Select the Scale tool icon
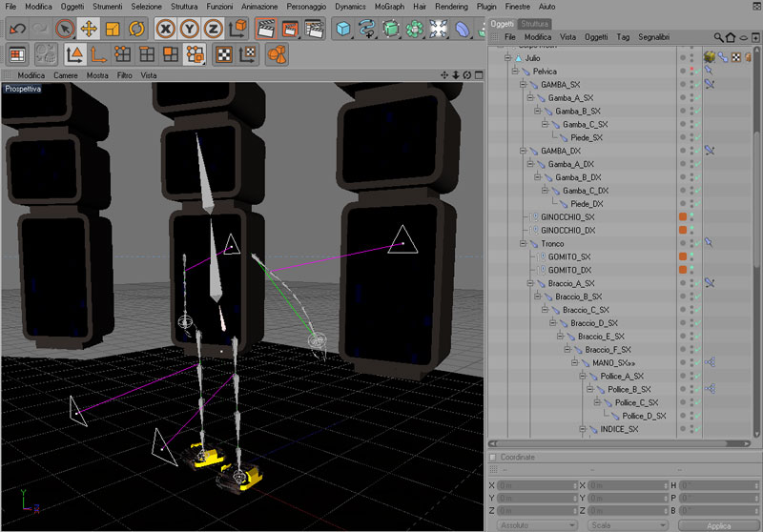The width and height of the screenshot is (763, 532). 113,29
